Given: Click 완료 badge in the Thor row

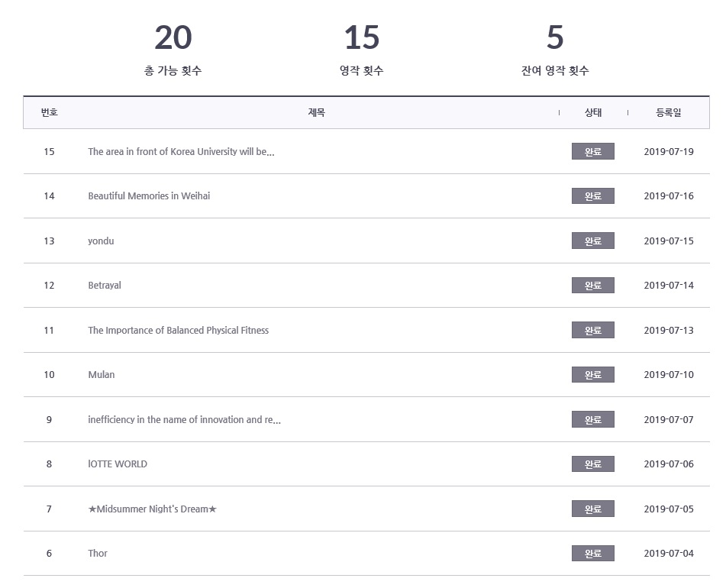Looking at the screenshot, I should point(592,554).
